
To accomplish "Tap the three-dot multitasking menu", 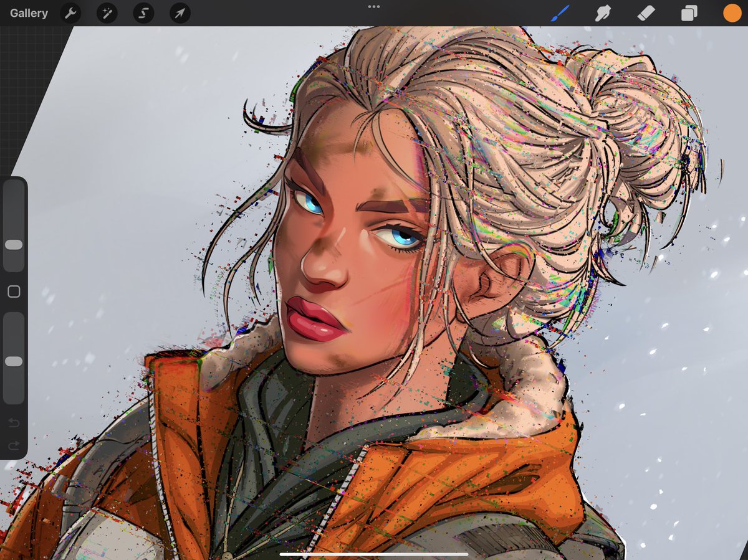I will pyautogui.click(x=374, y=7).
